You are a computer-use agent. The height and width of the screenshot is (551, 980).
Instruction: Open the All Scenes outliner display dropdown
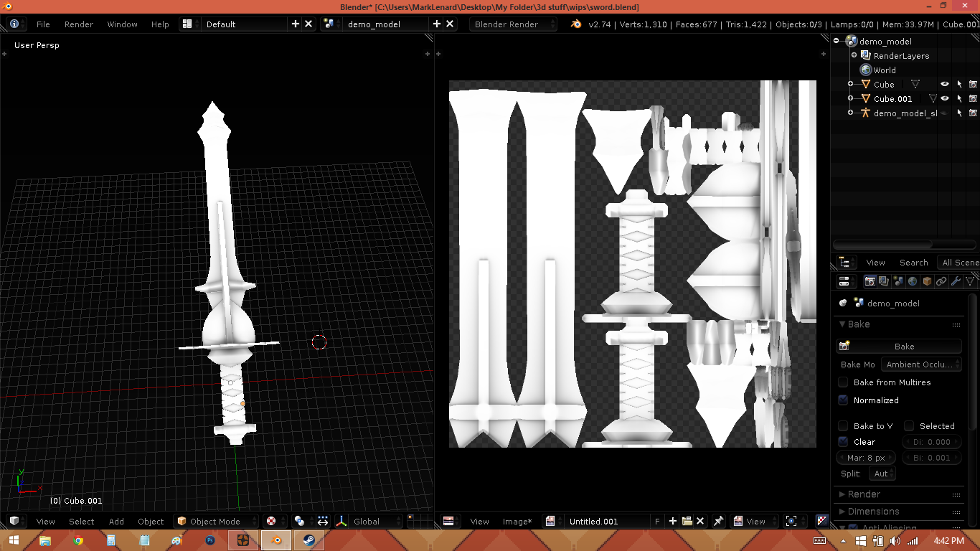click(958, 263)
